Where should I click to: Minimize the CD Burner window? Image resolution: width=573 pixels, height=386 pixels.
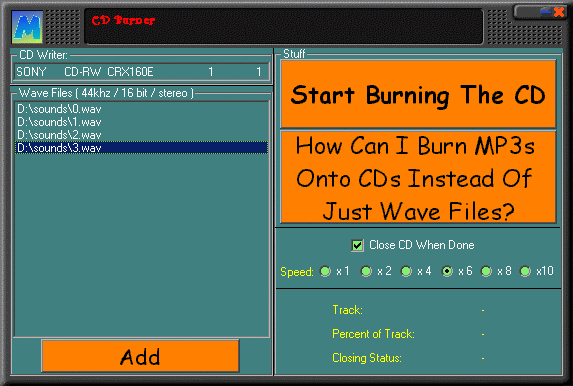[x=545, y=12]
